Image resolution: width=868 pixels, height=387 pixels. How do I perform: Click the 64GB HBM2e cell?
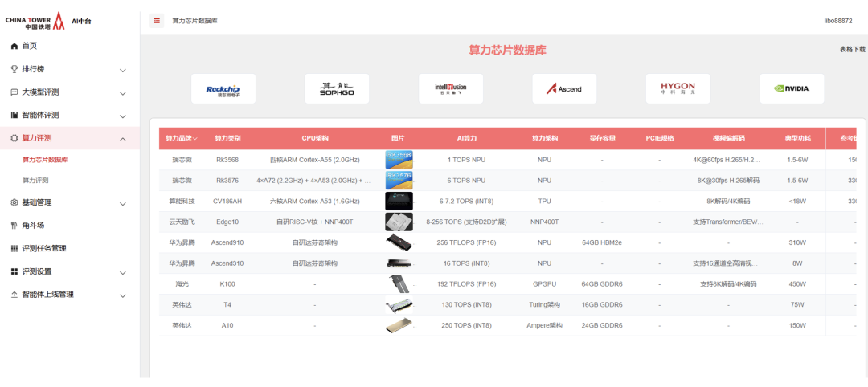tap(602, 242)
